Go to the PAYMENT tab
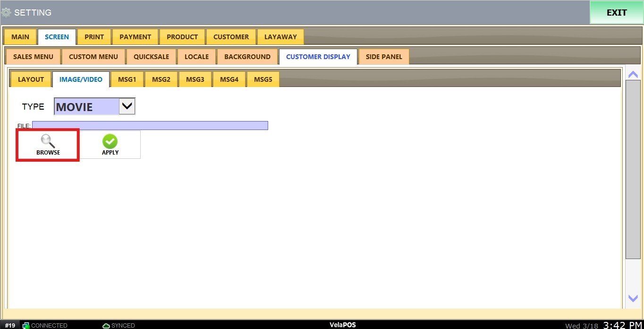 135,37
